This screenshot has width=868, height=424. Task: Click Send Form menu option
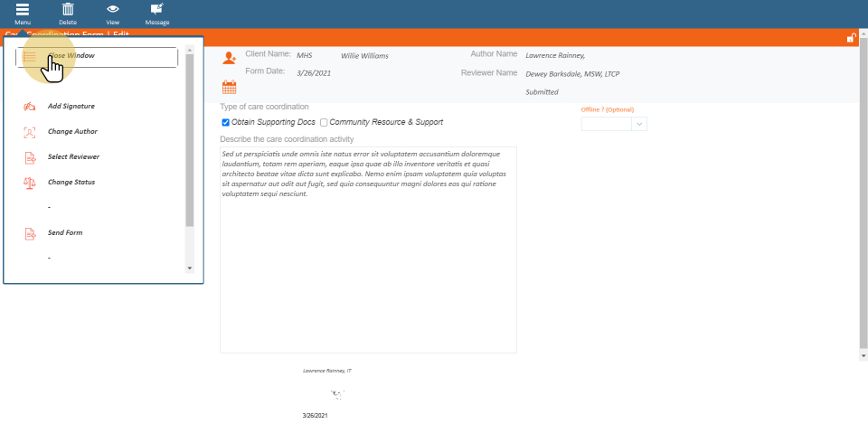pos(65,233)
